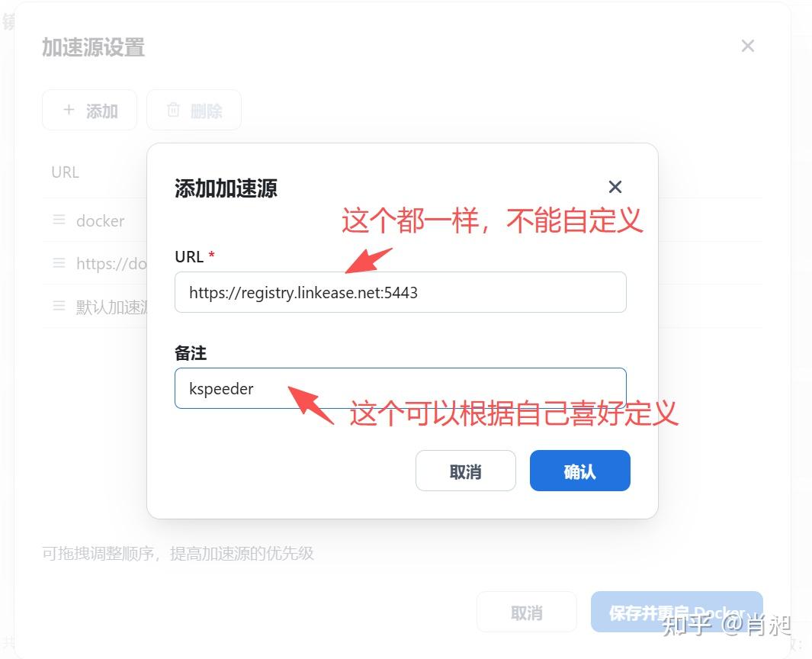Click the 添加 button text
The image size is (812, 659).
click(x=102, y=111)
